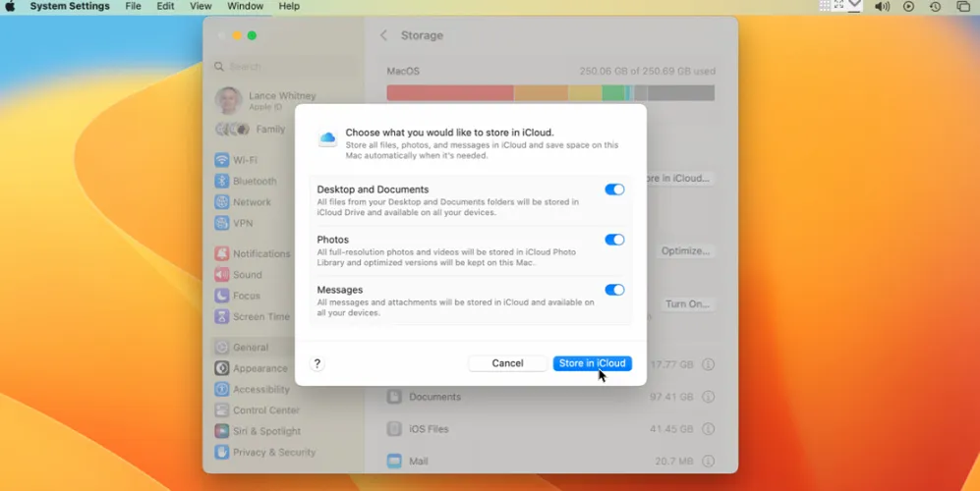Toggle Messages storage in iCloud off
The width and height of the screenshot is (980, 491).
coord(614,290)
